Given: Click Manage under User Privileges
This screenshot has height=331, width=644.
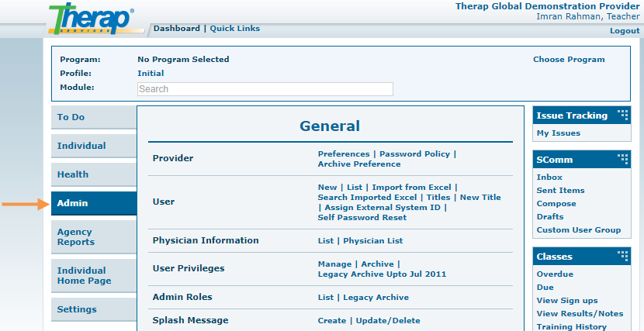Looking at the screenshot, I should (334, 264).
